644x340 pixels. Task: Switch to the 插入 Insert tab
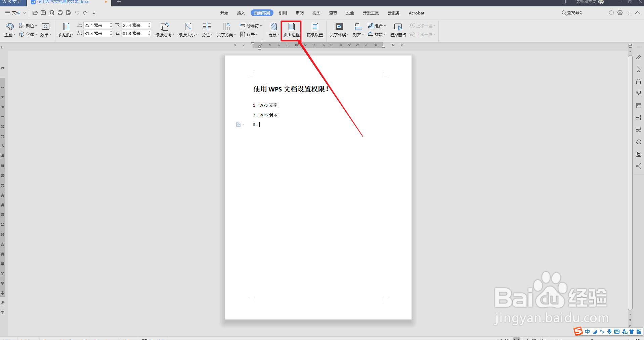tap(241, 13)
